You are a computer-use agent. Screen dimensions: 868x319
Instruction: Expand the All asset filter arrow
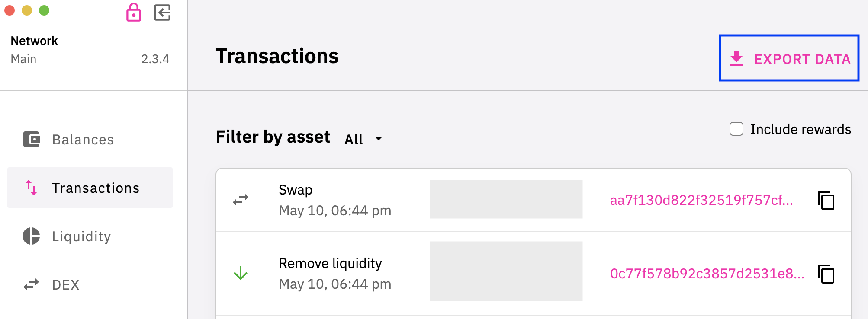coord(379,139)
